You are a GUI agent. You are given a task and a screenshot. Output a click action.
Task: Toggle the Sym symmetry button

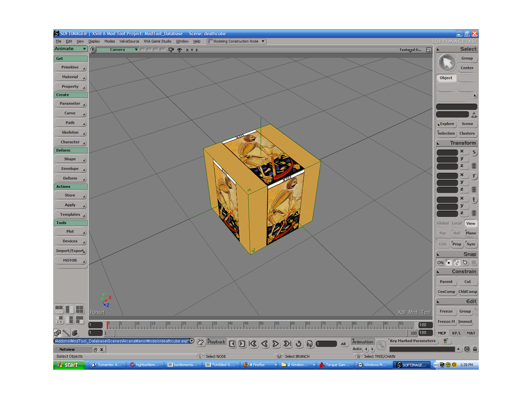pos(471,244)
